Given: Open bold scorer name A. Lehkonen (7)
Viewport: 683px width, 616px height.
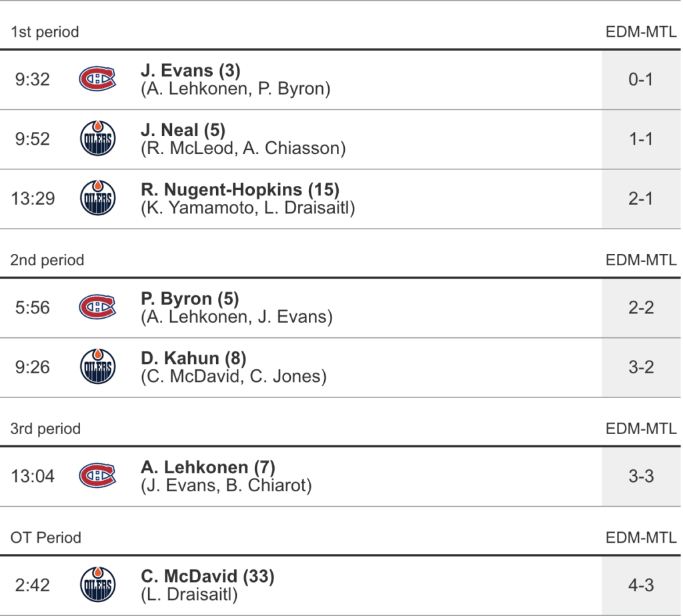Looking at the screenshot, I should pos(208,467).
